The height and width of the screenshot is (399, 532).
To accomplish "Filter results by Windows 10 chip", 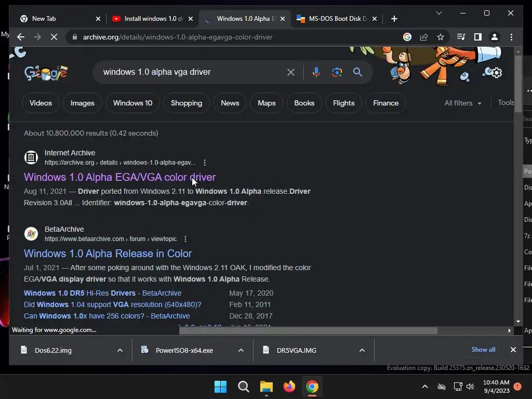I will coord(132,103).
